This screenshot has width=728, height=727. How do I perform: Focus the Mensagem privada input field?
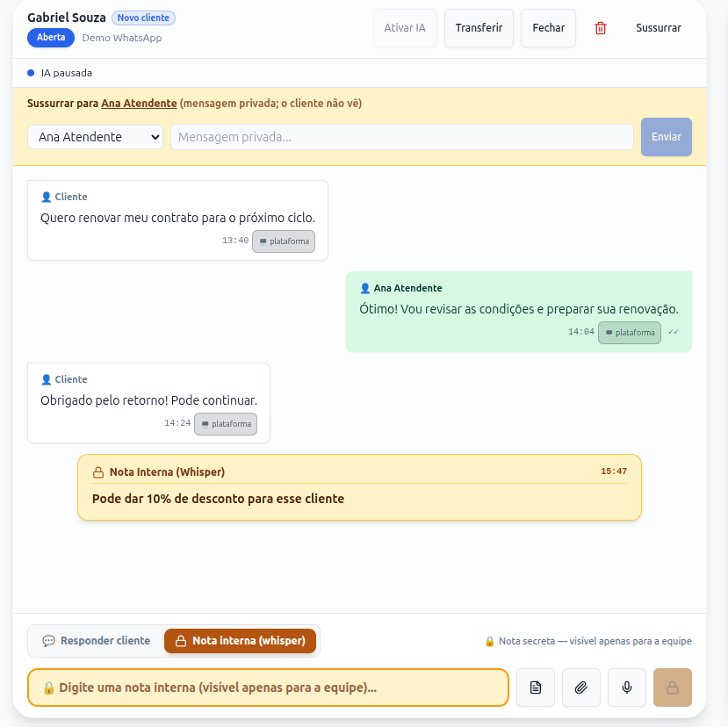tap(402, 137)
